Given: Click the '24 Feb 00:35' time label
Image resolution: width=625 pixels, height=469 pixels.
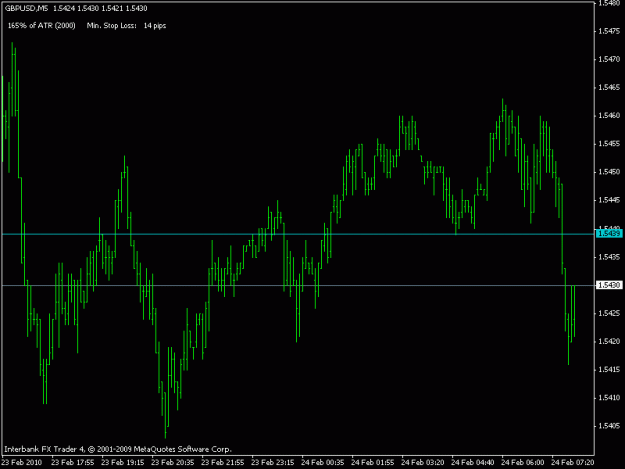Looking at the screenshot, I should pyautogui.click(x=322, y=462).
